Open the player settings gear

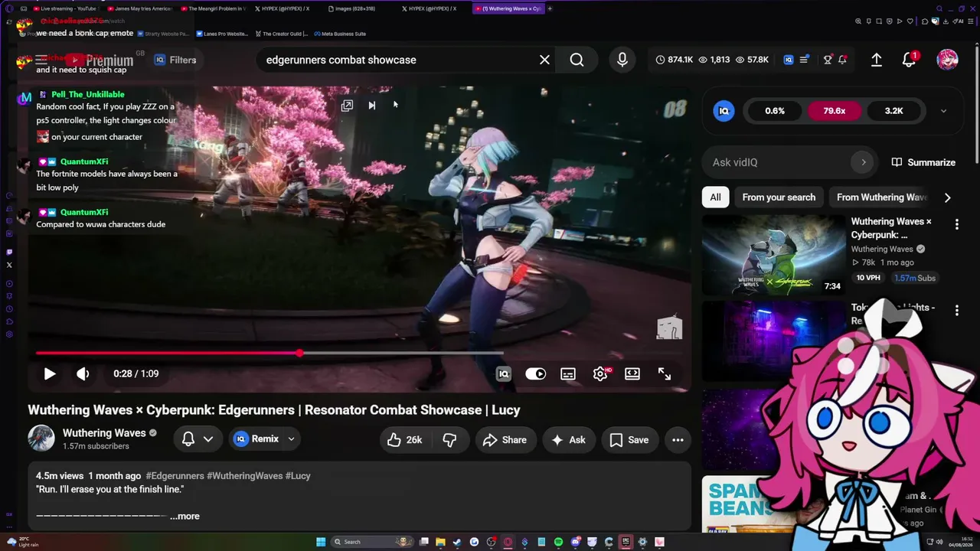click(600, 373)
